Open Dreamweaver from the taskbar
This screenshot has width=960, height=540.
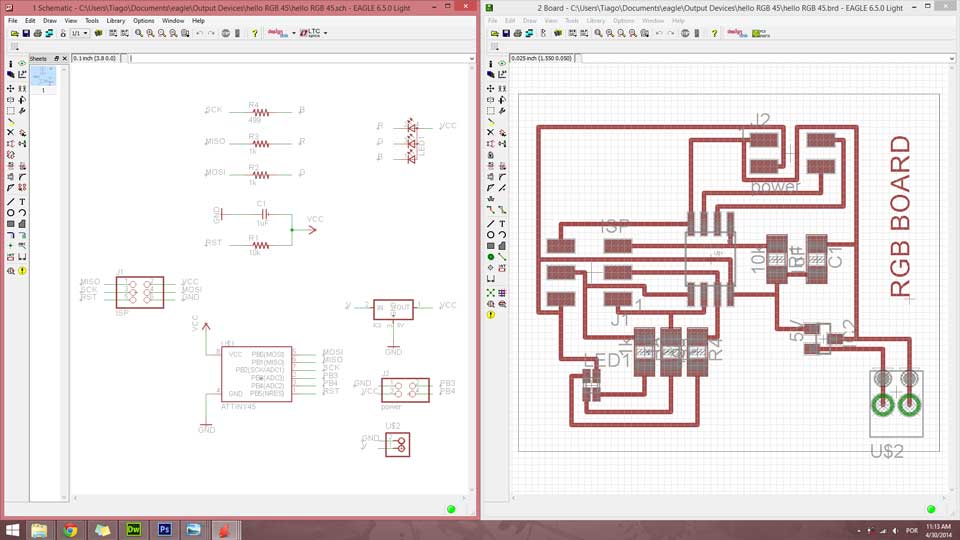[x=133, y=530]
